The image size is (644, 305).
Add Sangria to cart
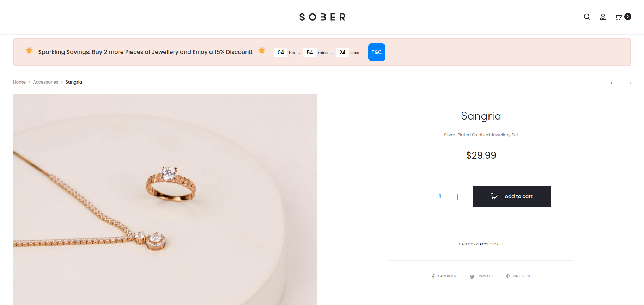(x=511, y=196)
